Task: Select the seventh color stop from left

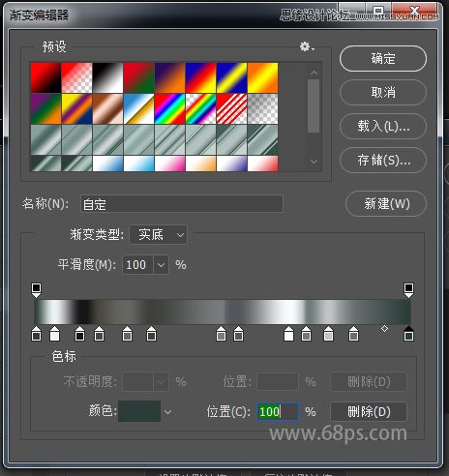Action: [221, 334]
